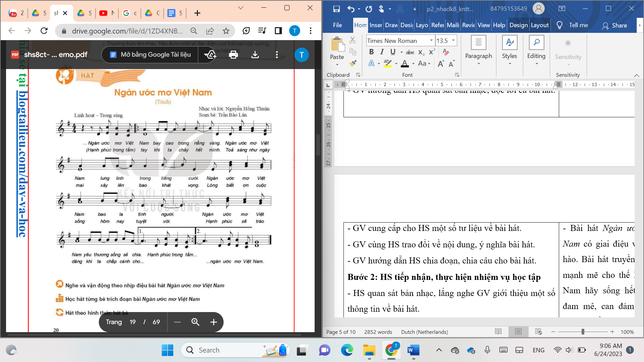Screen dimensions: 644x362
Task: Open the File menu in Word
Action: (x=337, y=25)
